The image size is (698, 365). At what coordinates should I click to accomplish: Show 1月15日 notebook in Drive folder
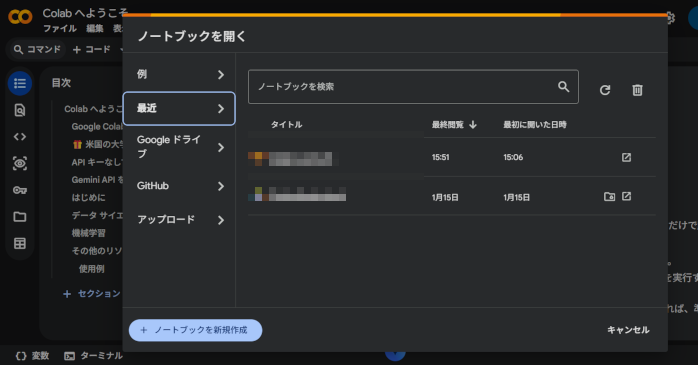[609, 196]
